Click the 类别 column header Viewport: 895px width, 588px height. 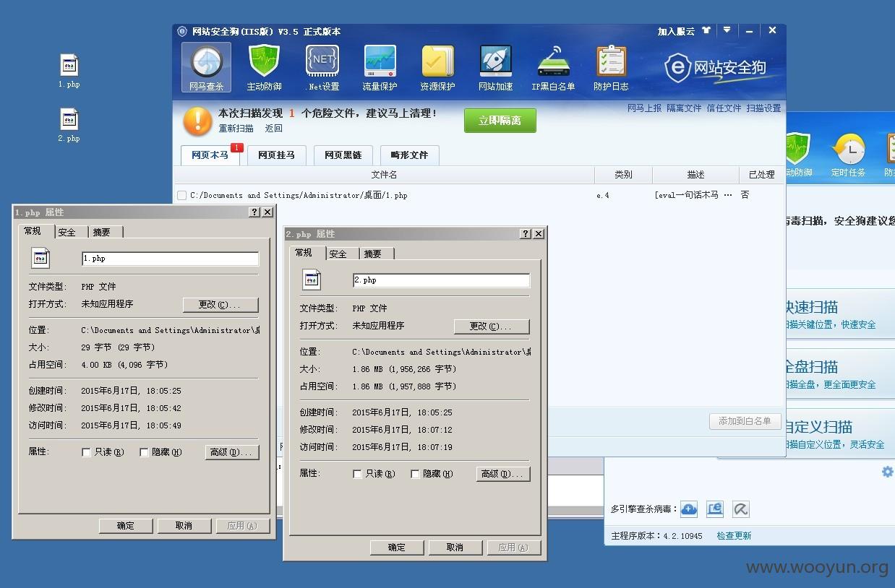[x=623, y=175]
